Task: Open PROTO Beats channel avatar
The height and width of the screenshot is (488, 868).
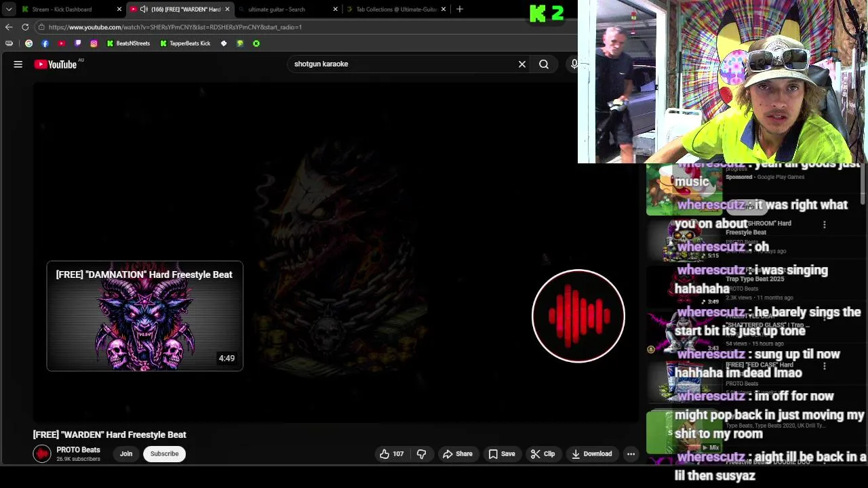Action: click(x=42, y=454)
